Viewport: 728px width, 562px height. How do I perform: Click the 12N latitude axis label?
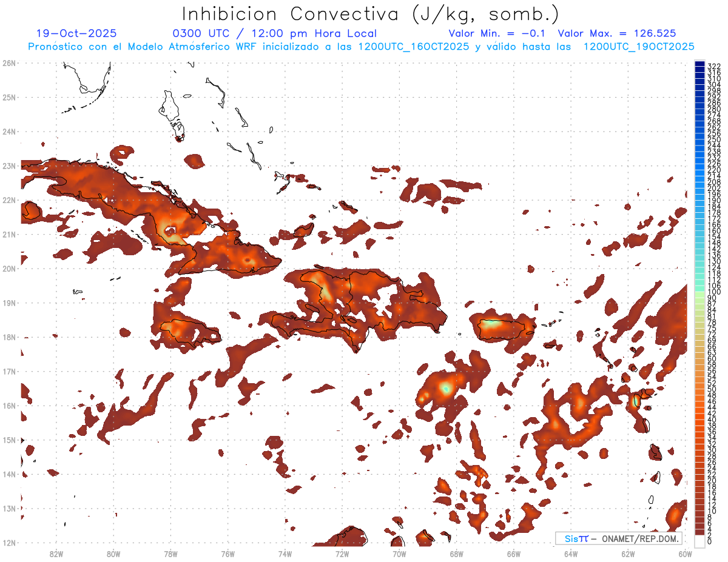9,543
